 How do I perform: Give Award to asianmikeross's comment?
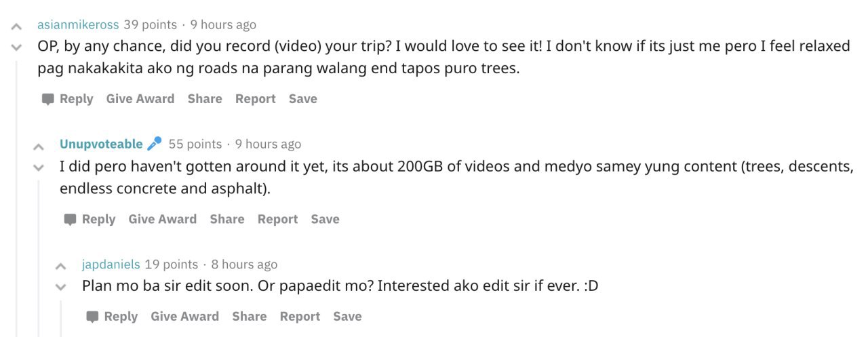pos(140,99)
